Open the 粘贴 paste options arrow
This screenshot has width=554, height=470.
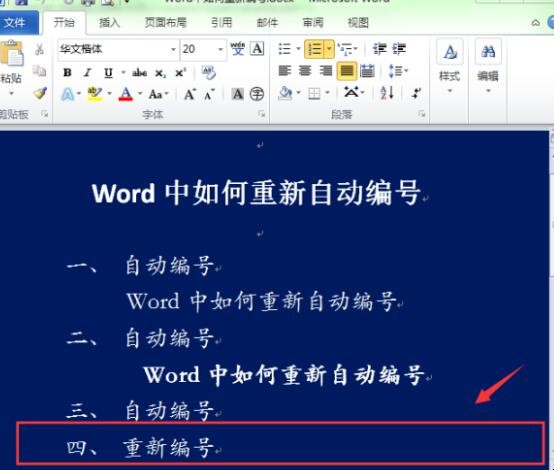(11, 94)
